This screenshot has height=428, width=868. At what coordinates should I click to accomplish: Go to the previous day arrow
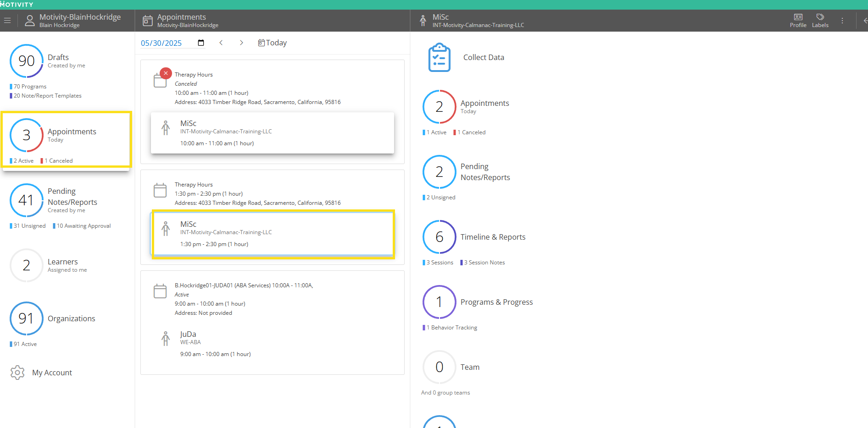click(x=221, y=43)
